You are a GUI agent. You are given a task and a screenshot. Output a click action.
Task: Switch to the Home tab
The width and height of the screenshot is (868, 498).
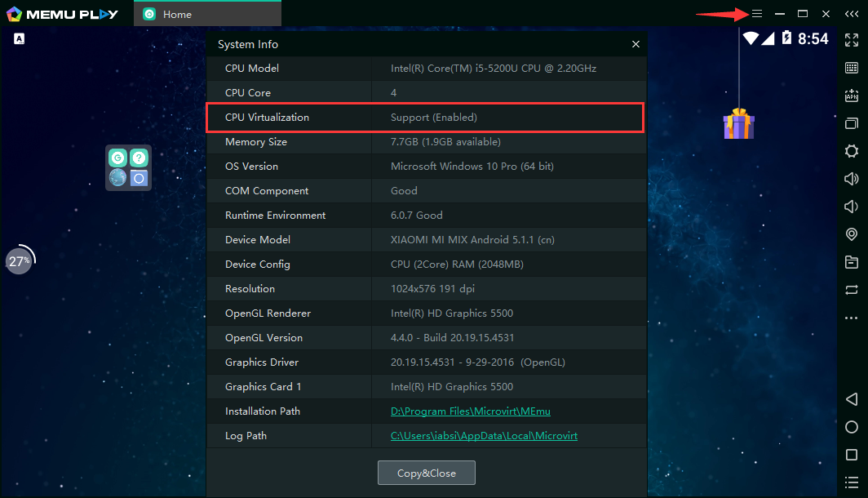click(x=176, y=14)
